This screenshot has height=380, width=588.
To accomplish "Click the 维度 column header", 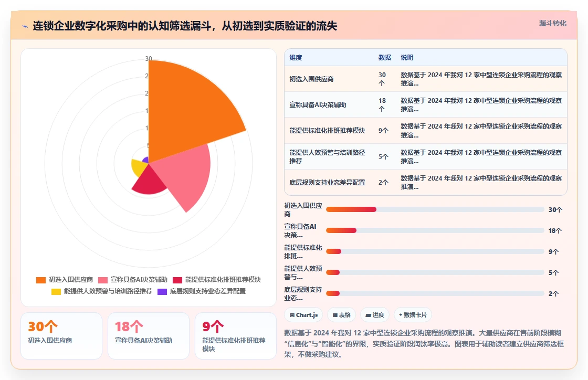I will (296, 58).
